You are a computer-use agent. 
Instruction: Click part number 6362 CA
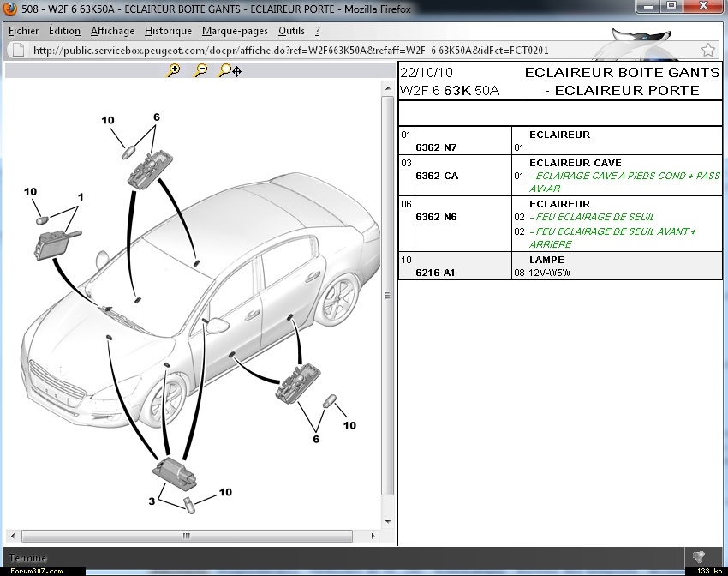pos(437,176)
